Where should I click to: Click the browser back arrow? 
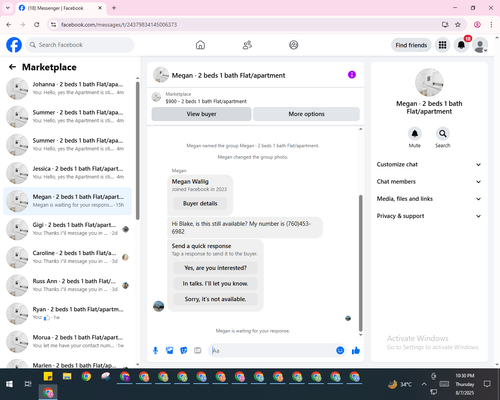9,25
